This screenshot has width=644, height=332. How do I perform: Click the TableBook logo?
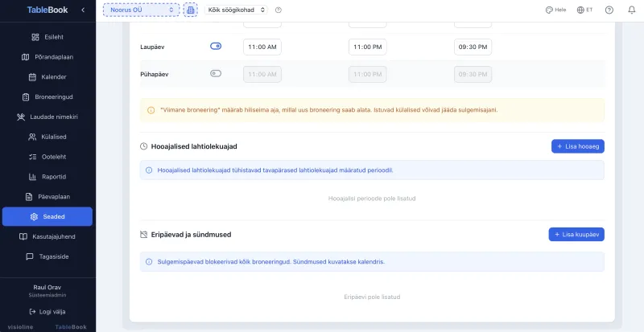(39, 10)
